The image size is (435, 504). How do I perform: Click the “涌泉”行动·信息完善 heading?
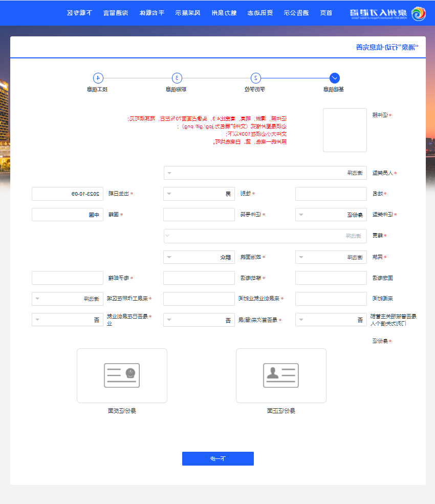pos(387,47)
